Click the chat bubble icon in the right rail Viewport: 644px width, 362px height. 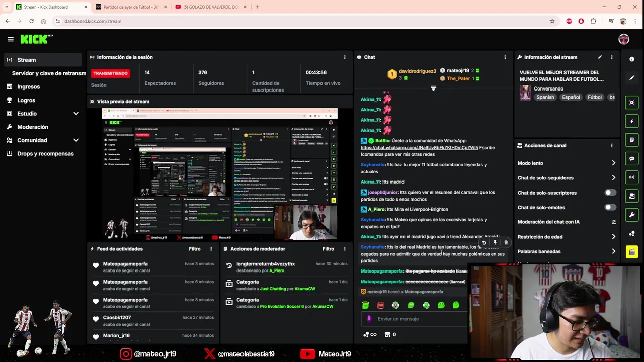pyautogui.click(x=632, y=159)
